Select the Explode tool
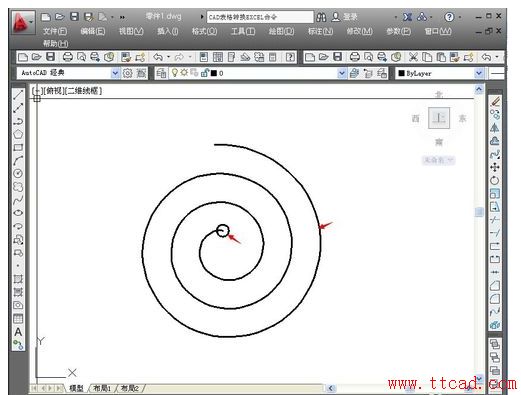The width and height of the screenshot is (521, 395). tap(495, 325)
